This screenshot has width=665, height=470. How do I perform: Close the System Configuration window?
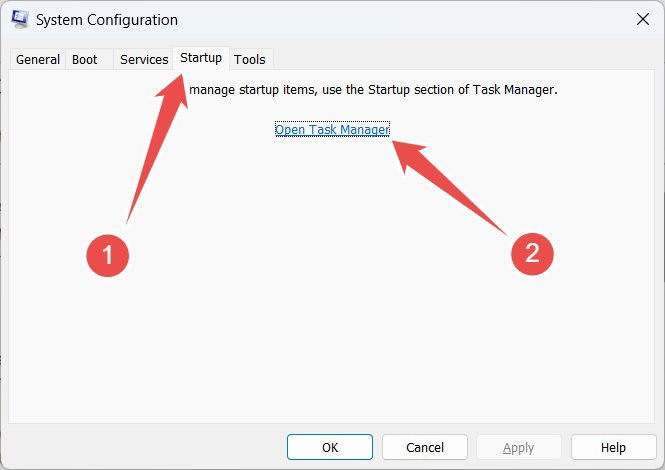(643, 19)
